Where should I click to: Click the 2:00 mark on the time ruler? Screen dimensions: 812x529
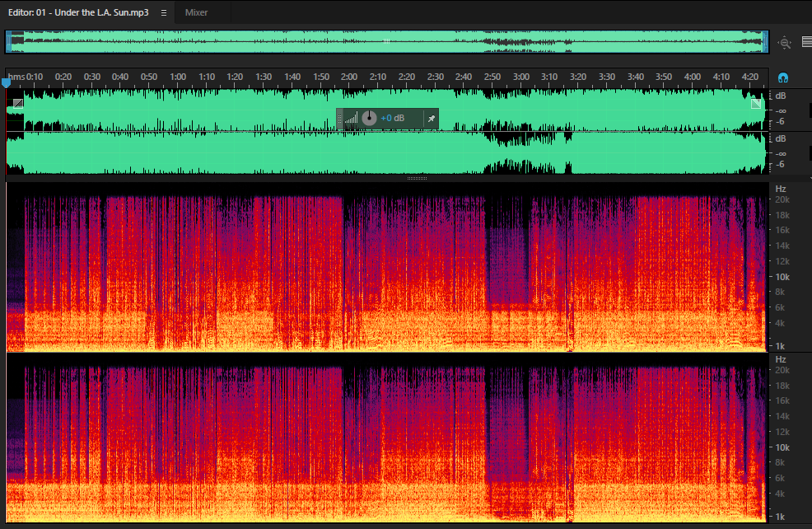(349, 77)
